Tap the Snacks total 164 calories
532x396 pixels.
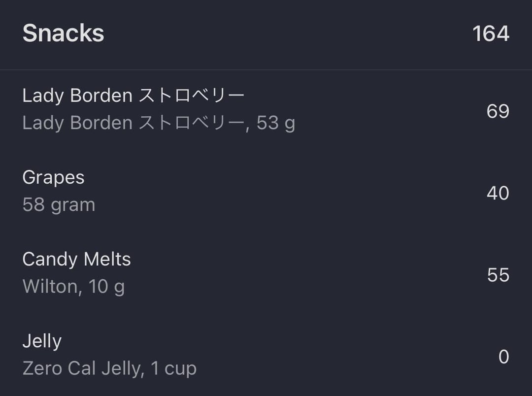click(x=491, y=33)
